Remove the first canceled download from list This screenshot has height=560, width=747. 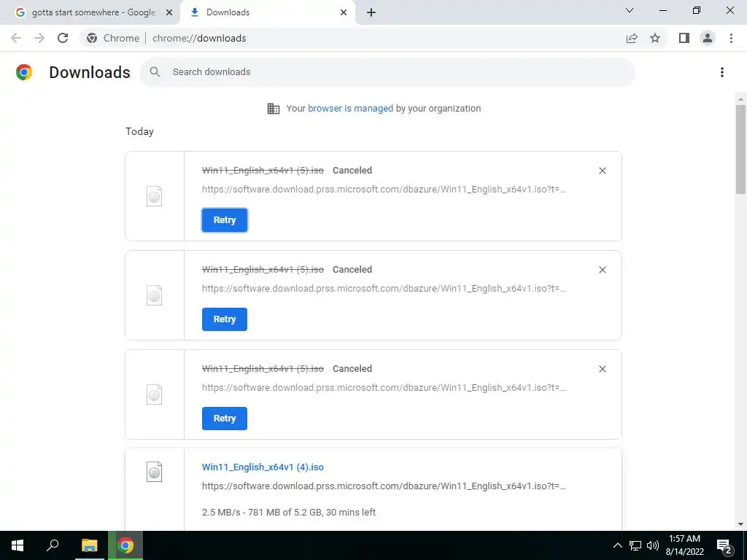point(602,171)
